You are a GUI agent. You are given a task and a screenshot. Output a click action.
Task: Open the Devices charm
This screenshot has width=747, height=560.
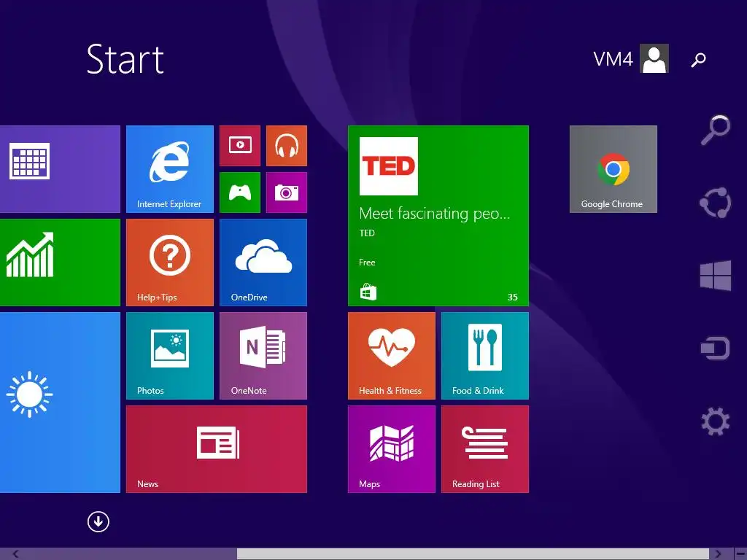[716, 348]
